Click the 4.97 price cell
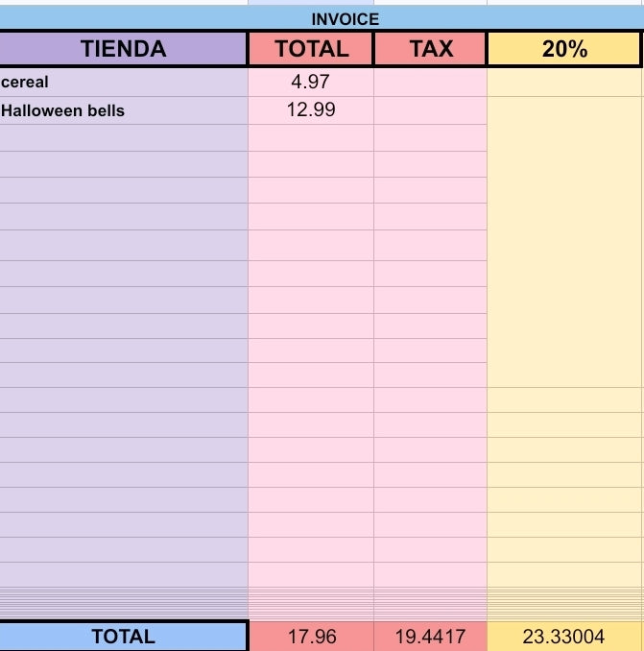The width and height of the screenshot is (644, 651). tap(311, 83)
